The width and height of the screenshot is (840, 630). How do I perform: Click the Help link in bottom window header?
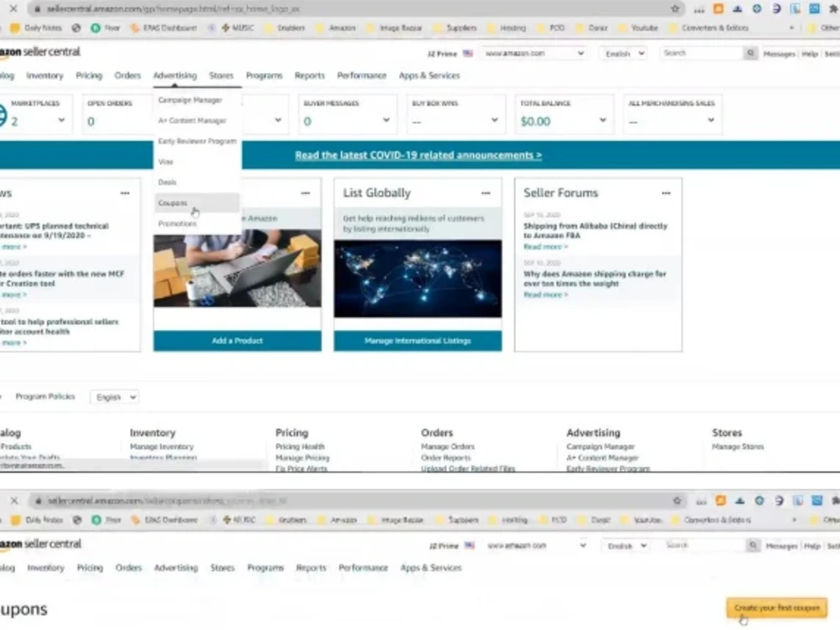coord(812,546)
